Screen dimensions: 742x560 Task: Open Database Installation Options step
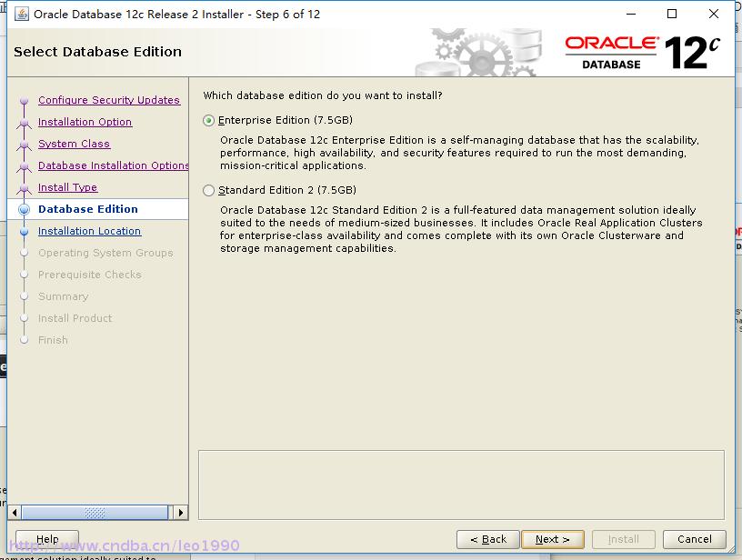pyautogui.click(x=113, y=165)
